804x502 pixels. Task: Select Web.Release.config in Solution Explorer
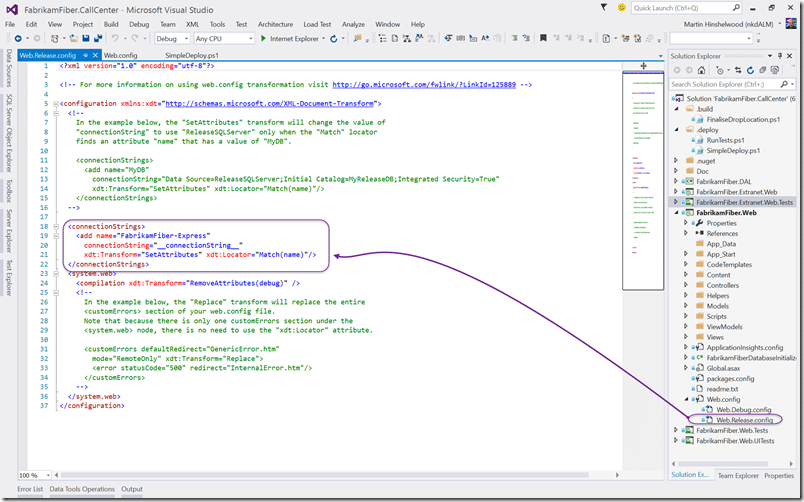point(744,419)
